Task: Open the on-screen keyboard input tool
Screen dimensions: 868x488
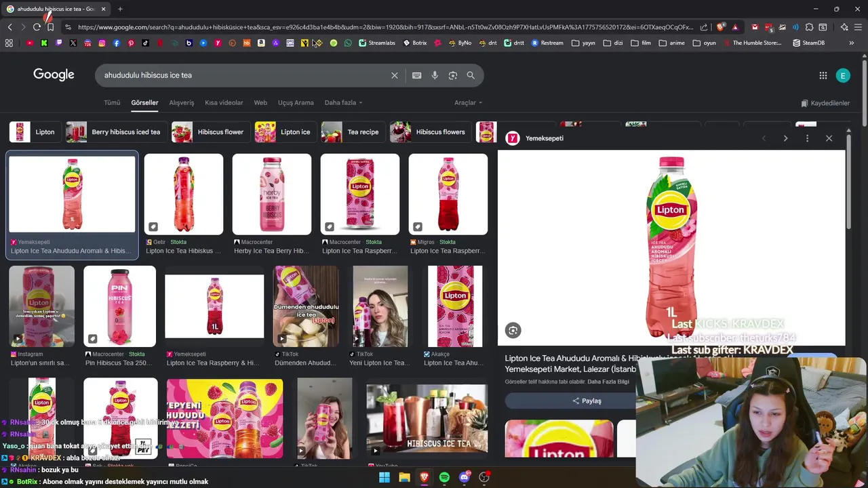Action: tap(416, 75)
